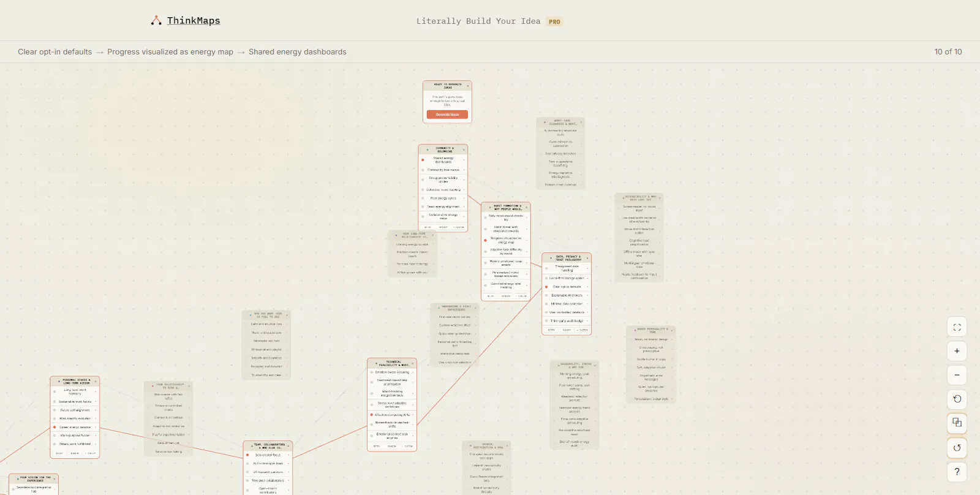Click Custom button in Technical Feasibility node
The image size is (980, 495).
[409, 447]
